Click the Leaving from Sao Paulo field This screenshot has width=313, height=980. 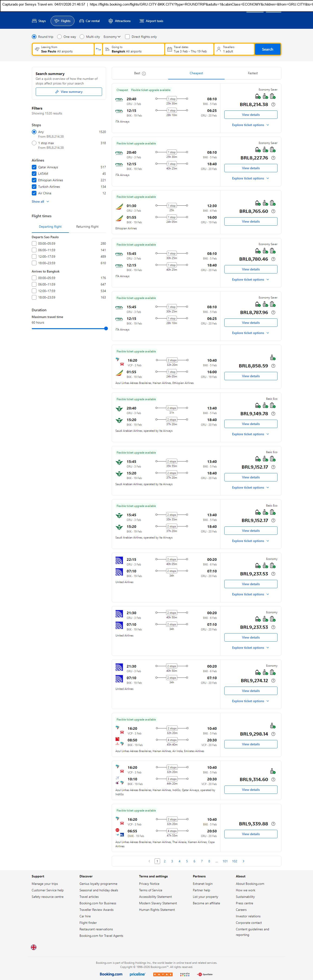click(x=63, y=49)
